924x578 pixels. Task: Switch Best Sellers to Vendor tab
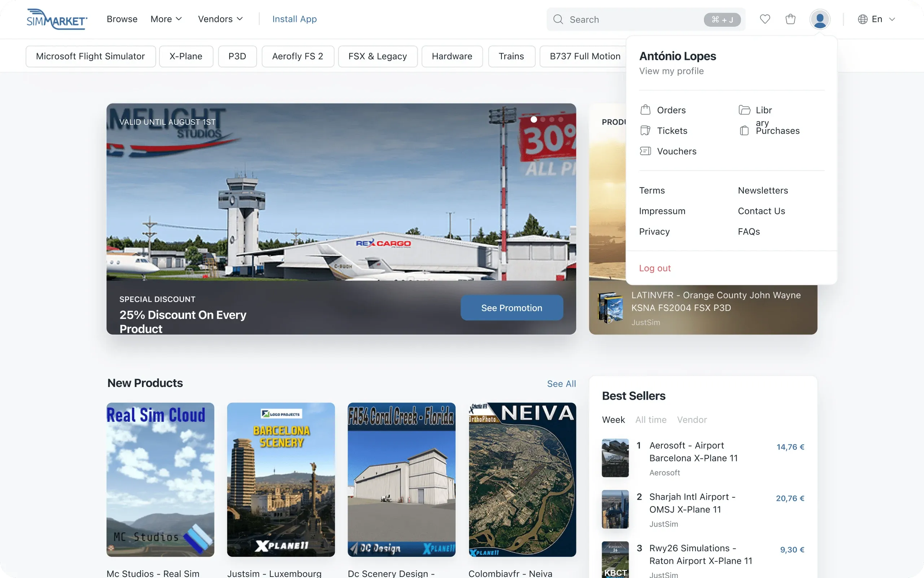(x=692, y=420)
